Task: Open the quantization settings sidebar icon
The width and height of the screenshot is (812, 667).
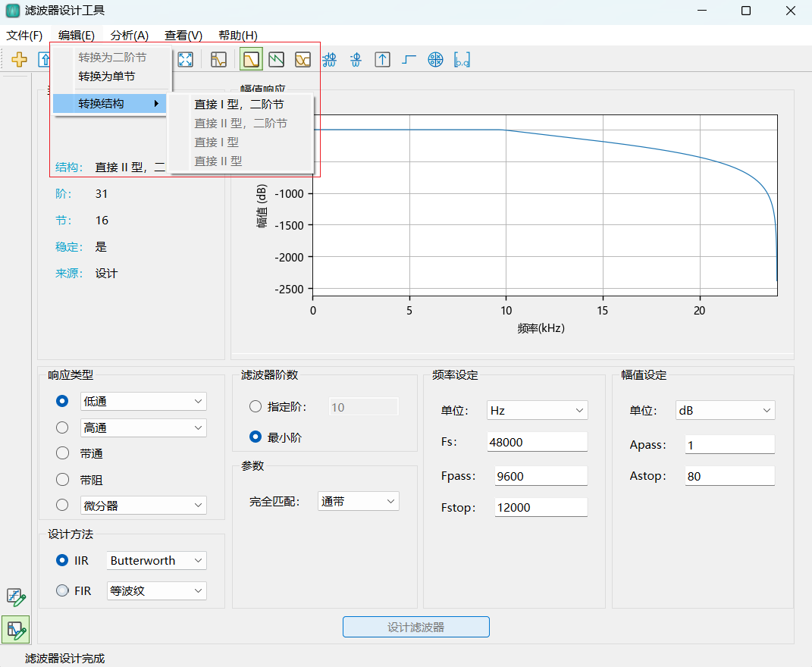Action: [16, 597]
